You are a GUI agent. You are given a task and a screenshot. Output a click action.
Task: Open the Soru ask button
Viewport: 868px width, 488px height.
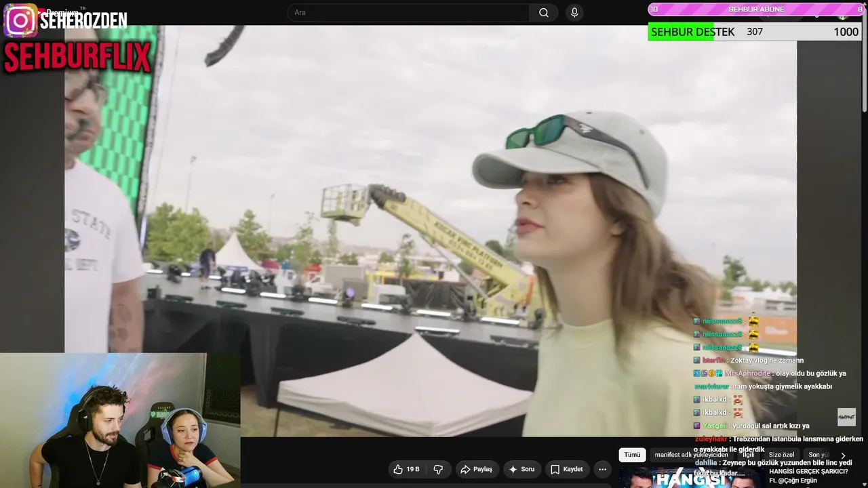[x=522, y=469]
